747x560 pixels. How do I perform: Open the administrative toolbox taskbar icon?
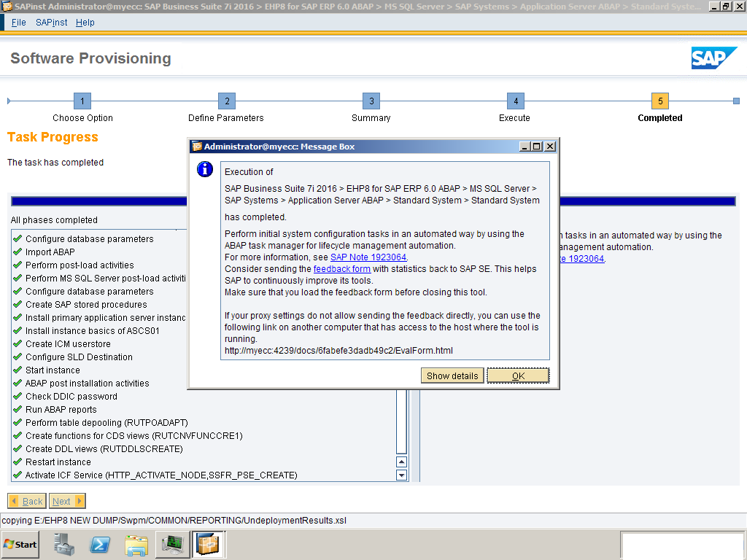pyautogui.click(x=63, y=544)
